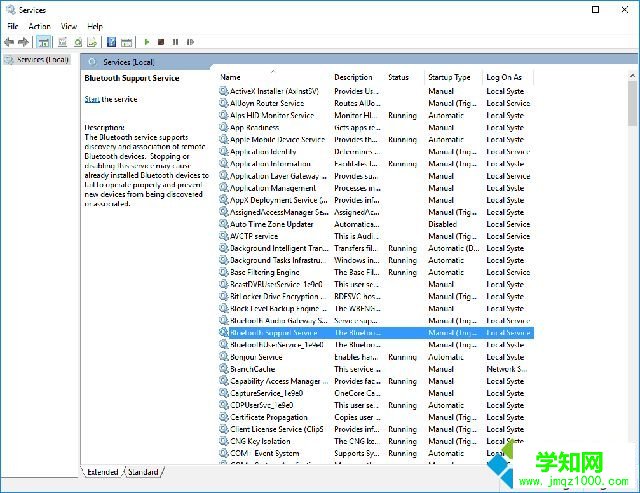Image resolution: width=640 pixels, height=493 pixels.
Task: Click the gear icon of Bluetooth Support Service
Action: (x=224, y=332)
